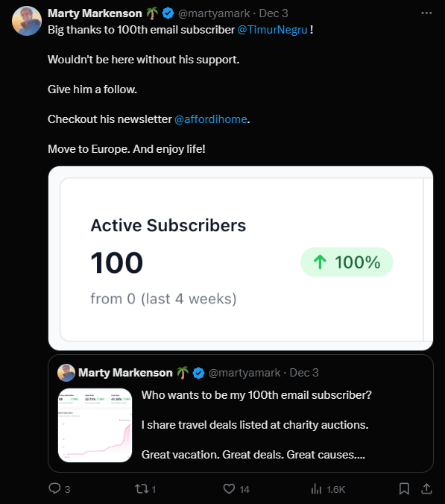Click the Dec 3 date in quoted tweet
Viewport: 445px width, 504px height.
click(304, 373)
